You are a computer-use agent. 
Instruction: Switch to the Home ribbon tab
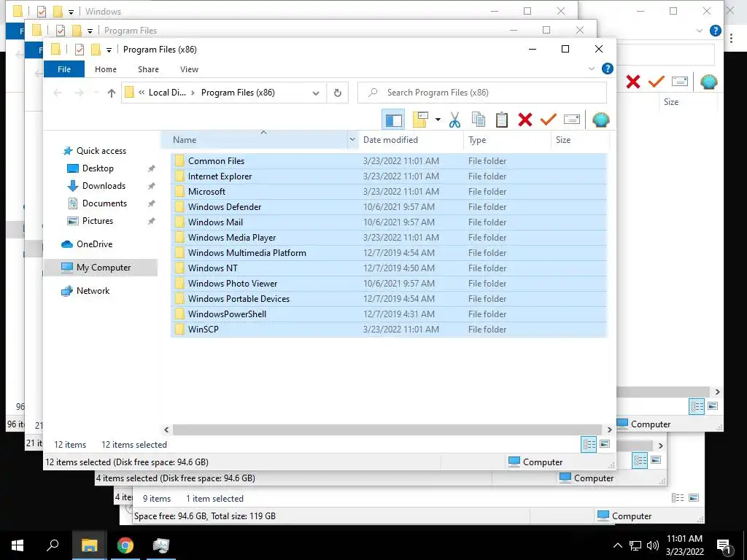coord(106,69)
